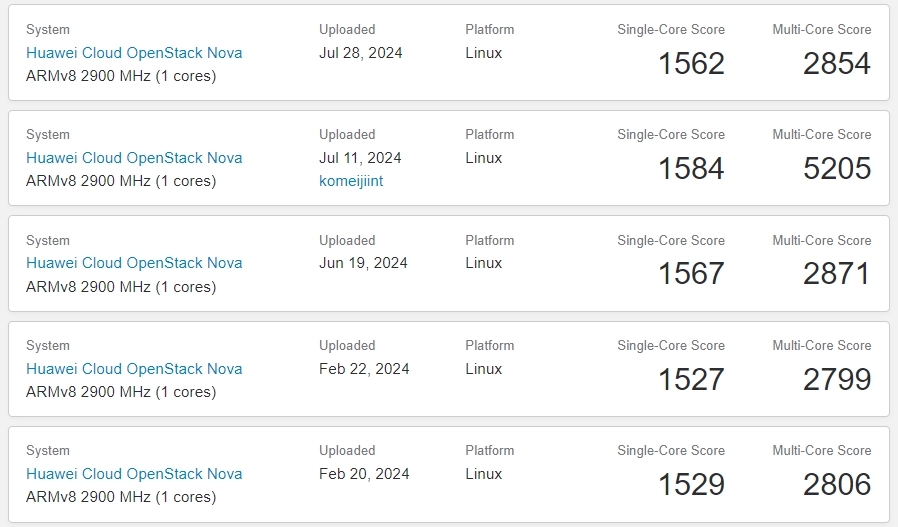Click the Linux platform value in the Jun 19 card
The image size is (898, 527).
(483, 263)
